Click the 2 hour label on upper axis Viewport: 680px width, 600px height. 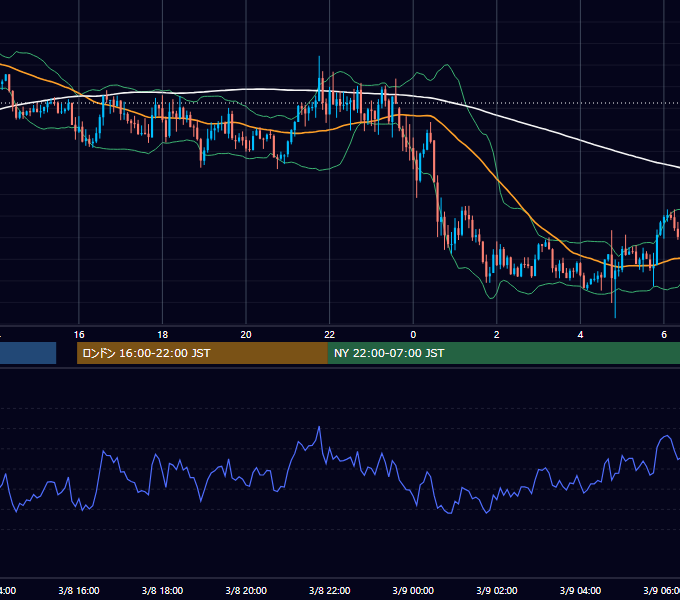(497, 335)
